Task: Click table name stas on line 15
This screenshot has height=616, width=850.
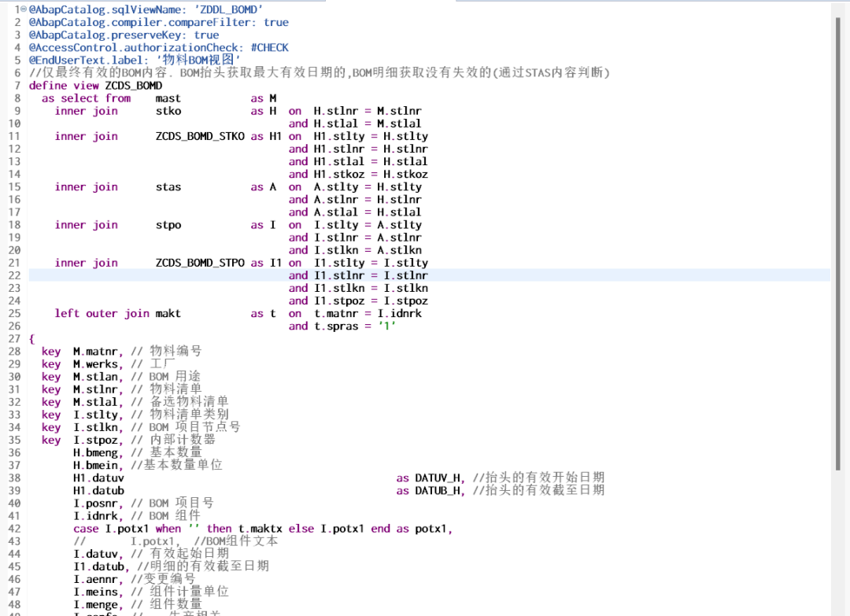Action: point(168,187)
